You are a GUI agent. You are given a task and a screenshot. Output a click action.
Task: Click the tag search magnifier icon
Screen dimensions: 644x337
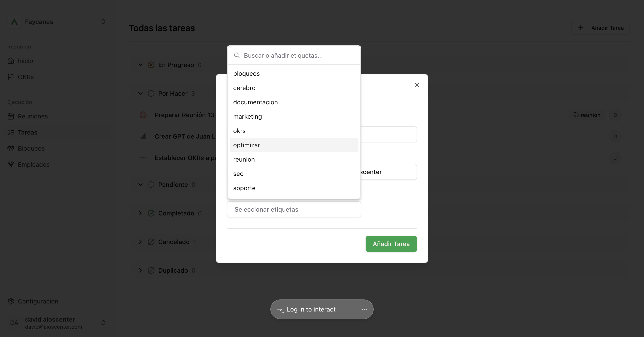237,55
